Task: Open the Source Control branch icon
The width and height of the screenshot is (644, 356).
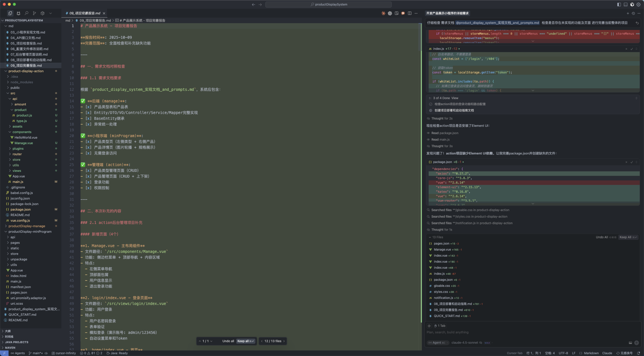Action: (x=35, y=13)
